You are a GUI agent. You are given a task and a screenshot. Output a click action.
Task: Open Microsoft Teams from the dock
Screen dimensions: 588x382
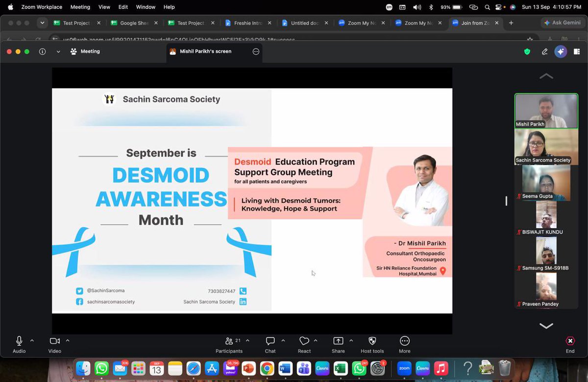pos(304,368)
